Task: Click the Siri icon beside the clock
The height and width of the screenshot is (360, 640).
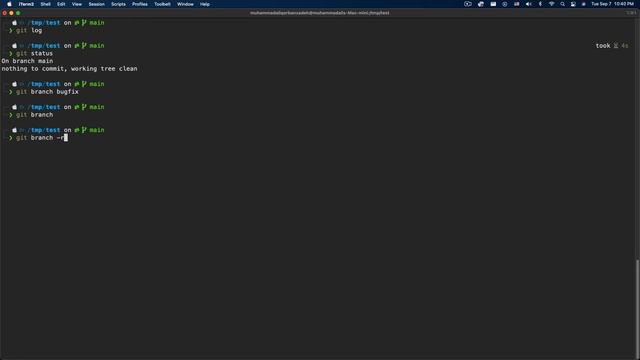Action: (x=583, y=4)
